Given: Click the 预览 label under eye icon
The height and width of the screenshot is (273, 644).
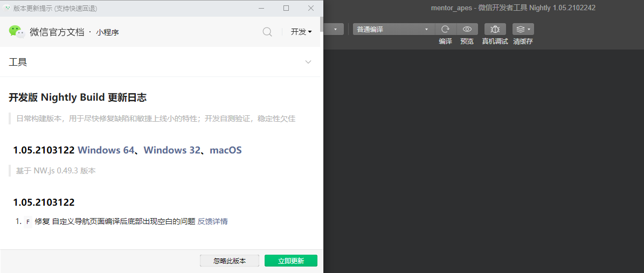Looking at the screenshot, I should pyautogui.click(x=467, y=41).
